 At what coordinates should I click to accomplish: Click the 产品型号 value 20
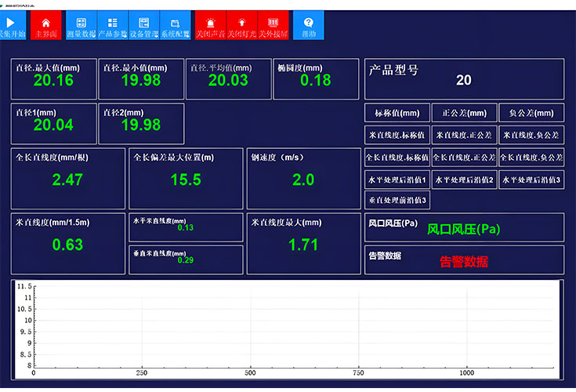(x=464, y=80)
